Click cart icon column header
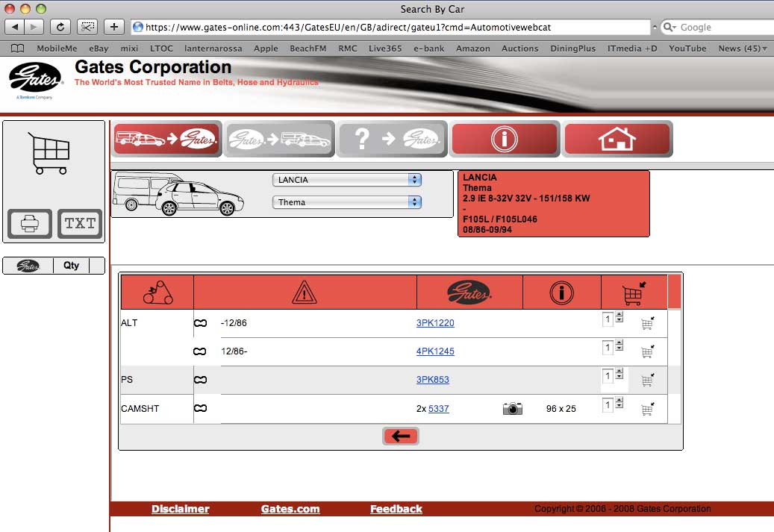This screenshot has height=532, width=774. pyautogui.click(x=634, y=292)
